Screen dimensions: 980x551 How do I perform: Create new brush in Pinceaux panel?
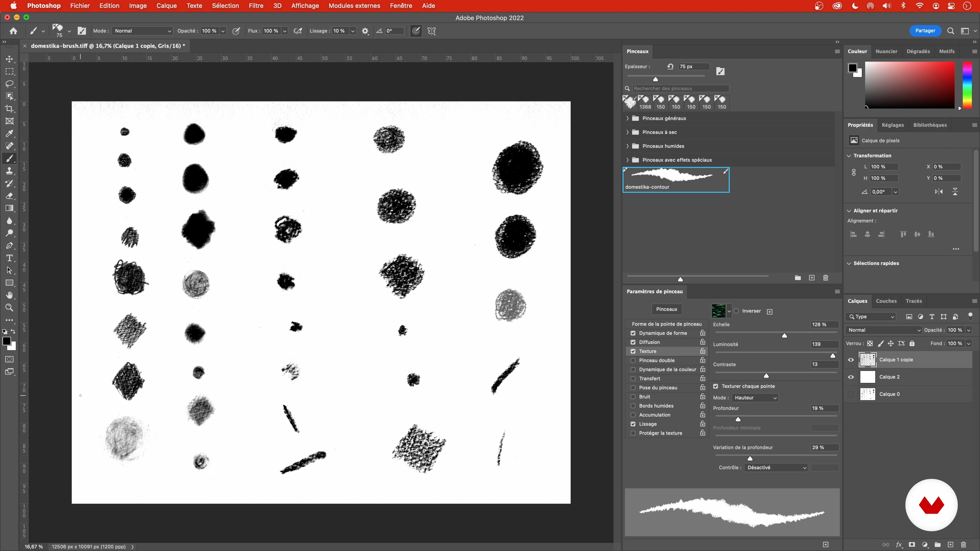pyautogui.click(x=812, y=278)
